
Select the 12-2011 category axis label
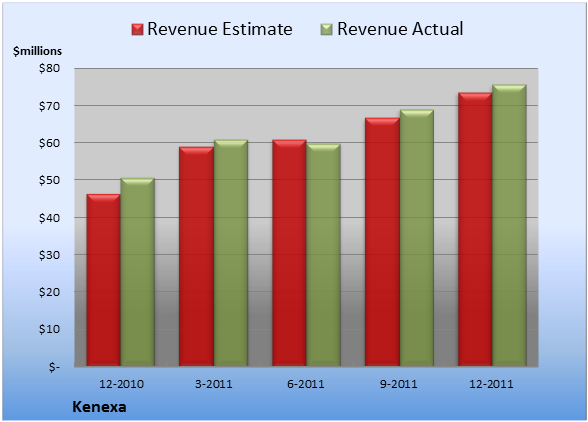click(x=491, y=384)
